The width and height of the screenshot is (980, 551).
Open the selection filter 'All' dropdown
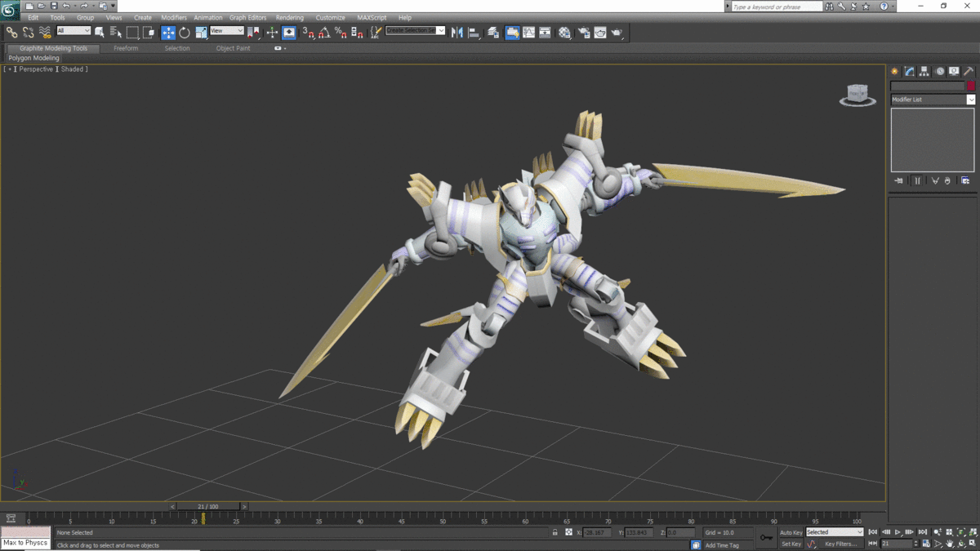(x=73, y=31)
